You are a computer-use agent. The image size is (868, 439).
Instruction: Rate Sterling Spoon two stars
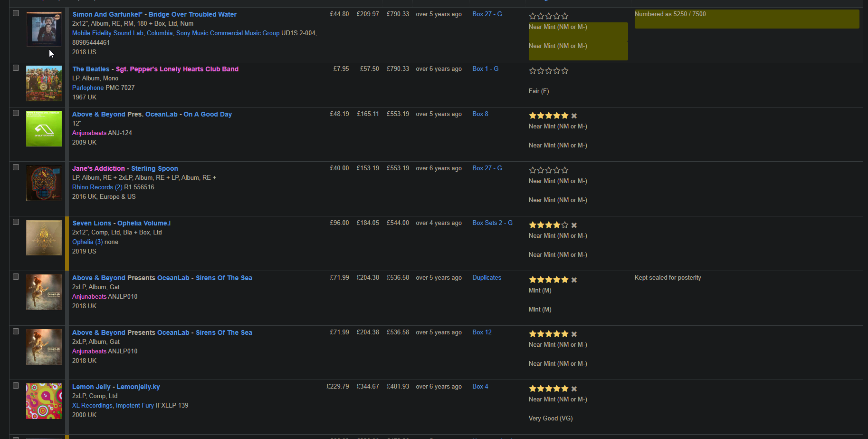tap(541, 170)
